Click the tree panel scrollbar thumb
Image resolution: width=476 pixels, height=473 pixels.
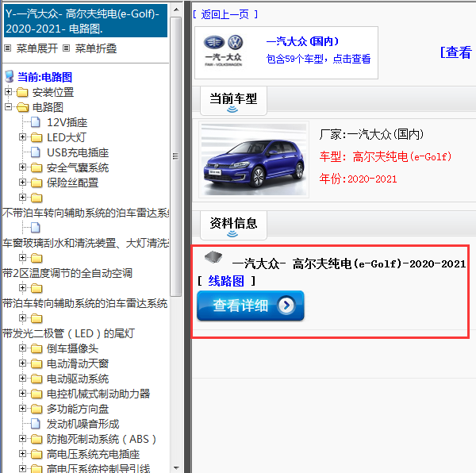pyautogui.click(x=176, y=156)
